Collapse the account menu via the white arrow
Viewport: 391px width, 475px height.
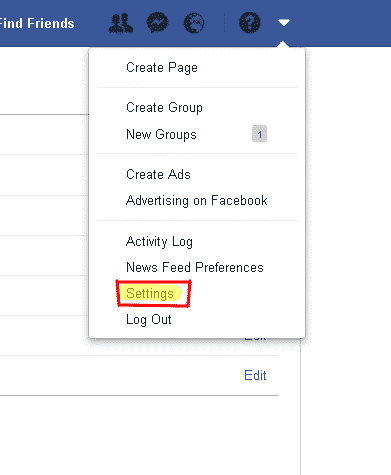[284, 23]
